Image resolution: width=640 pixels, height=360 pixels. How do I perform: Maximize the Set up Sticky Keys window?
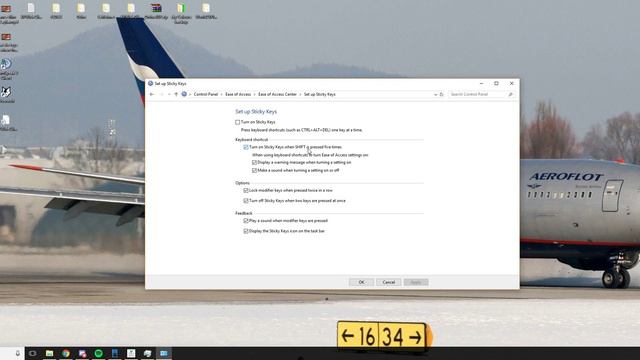496,83
